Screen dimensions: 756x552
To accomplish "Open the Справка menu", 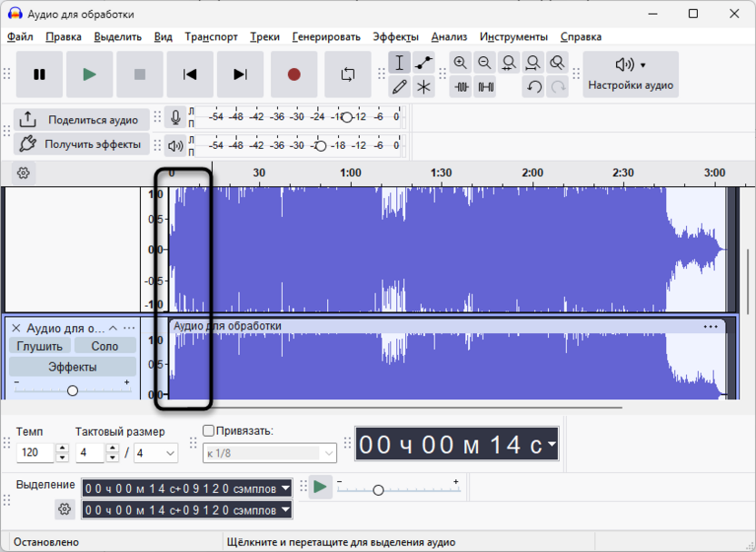I will pos(581,36).
